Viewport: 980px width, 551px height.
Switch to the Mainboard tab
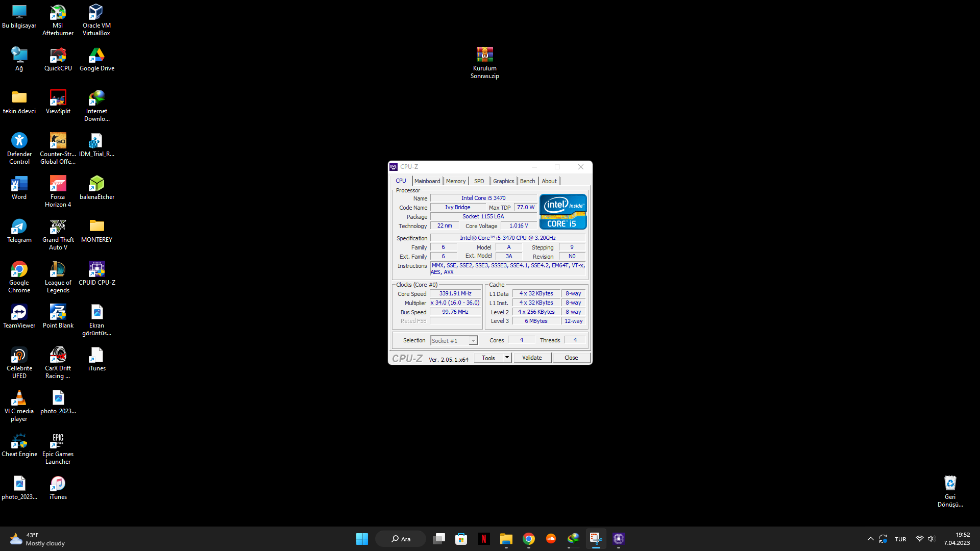(427, 181)
